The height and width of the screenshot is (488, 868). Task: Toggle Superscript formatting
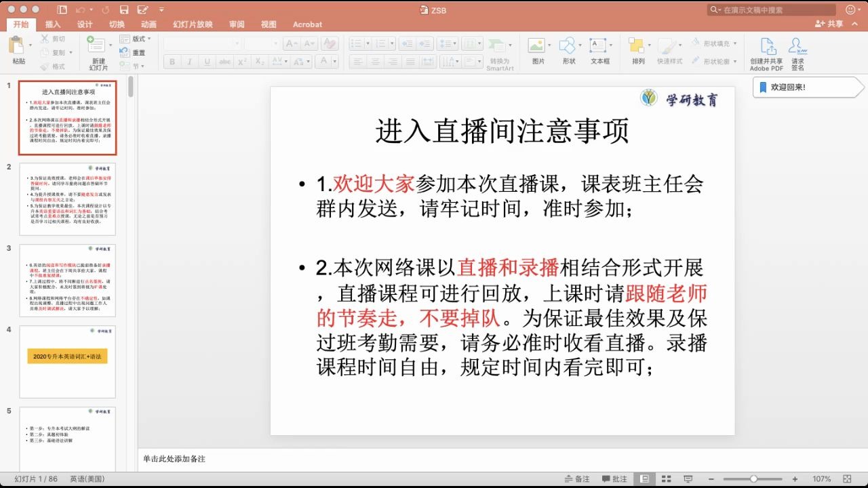point(243,62)
